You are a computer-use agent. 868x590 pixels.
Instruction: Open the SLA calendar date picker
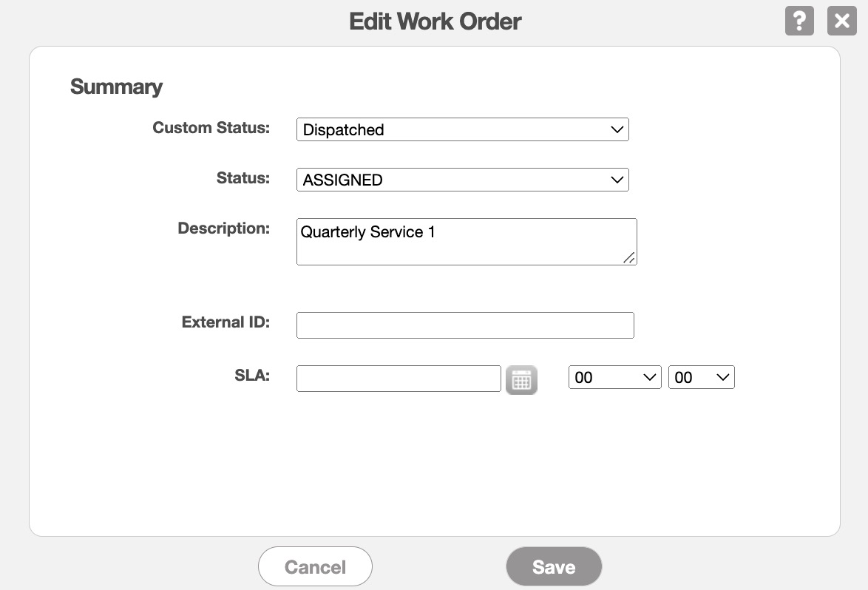[x=521, y=379]
